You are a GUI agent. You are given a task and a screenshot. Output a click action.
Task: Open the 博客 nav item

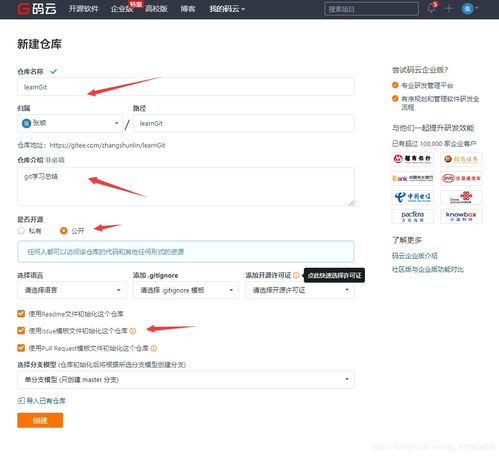tap(188, 9)
